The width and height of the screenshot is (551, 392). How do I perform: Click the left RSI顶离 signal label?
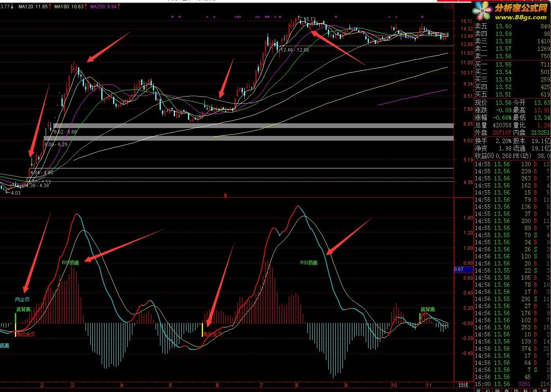point(71,263)
